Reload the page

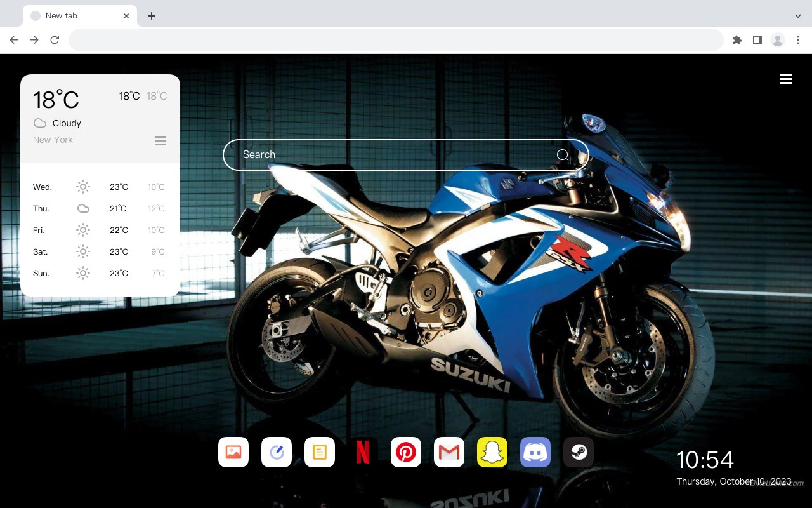tap(55, 40)
